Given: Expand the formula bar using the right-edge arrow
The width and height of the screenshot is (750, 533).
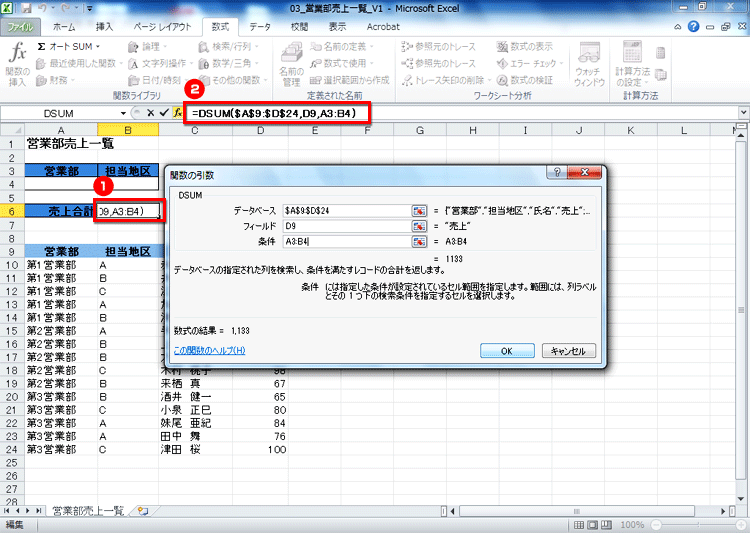Looking at the screenshot, I should pos(743,113).
